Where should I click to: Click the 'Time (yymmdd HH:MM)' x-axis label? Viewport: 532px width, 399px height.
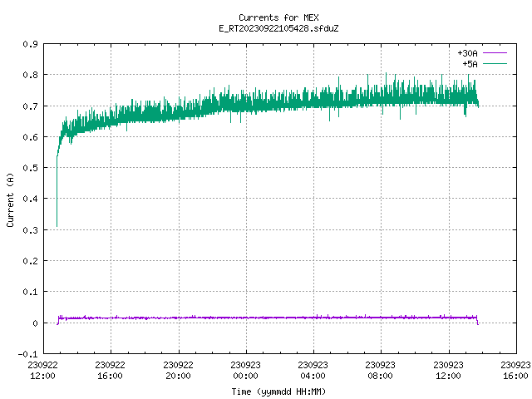[278, 392]
